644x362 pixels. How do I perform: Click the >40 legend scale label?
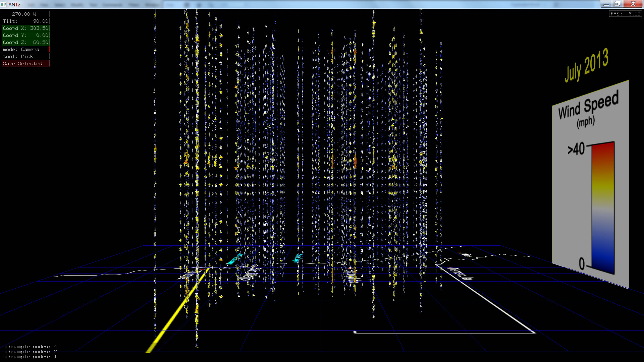click(576, 149)
